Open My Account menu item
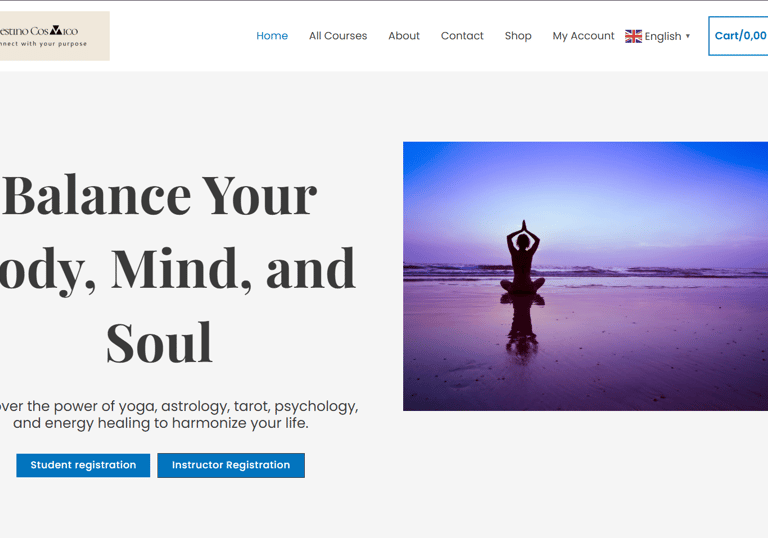 pyautogui.click(x=583, y=36)
